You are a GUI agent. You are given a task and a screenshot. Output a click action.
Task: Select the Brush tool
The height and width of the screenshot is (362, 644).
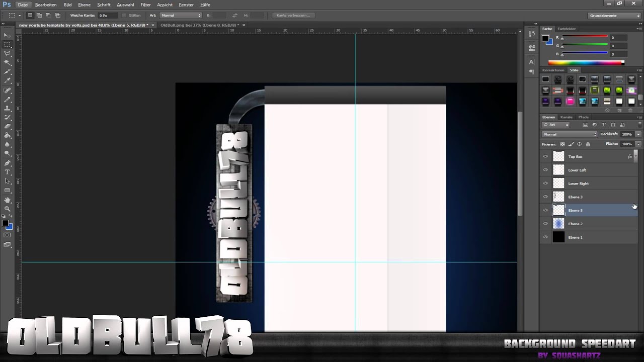[x=8, y=100]
